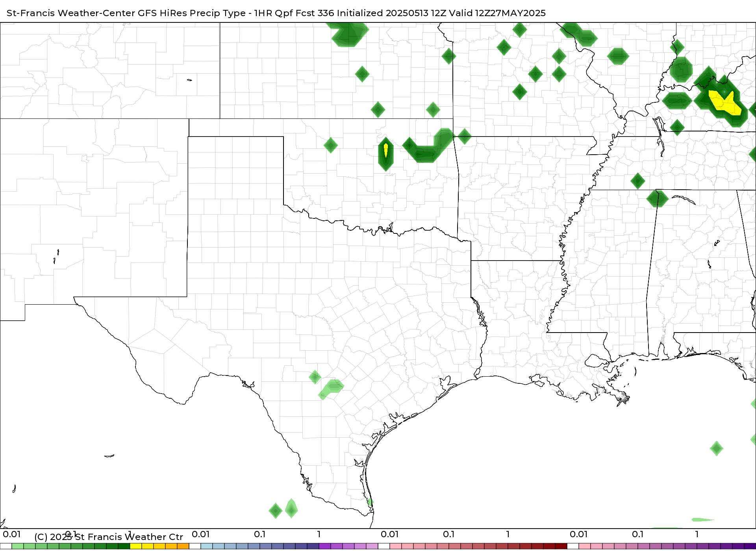Click "Initialized 20250513 12Z" in the header
This screenshot has width=756, height=551.
click(391, 13)
